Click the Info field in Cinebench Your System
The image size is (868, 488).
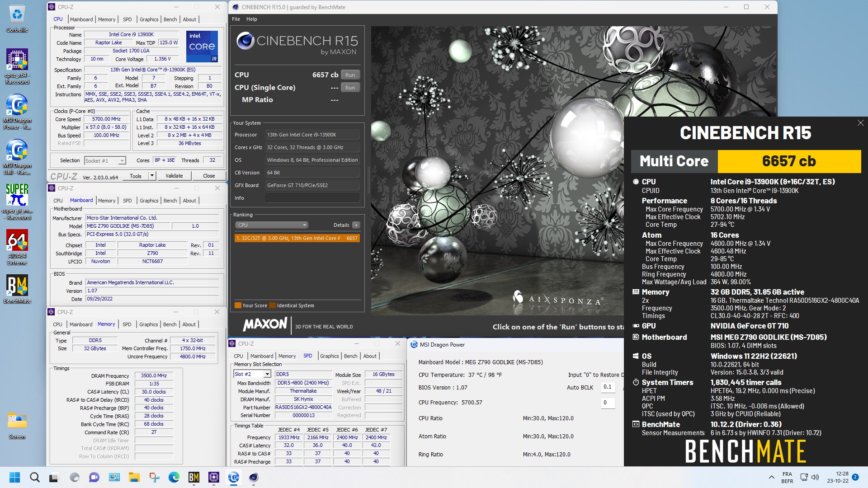pos(312,198)
